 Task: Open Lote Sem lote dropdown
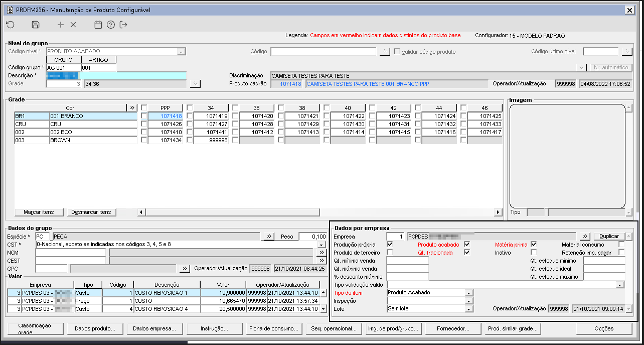469,309
